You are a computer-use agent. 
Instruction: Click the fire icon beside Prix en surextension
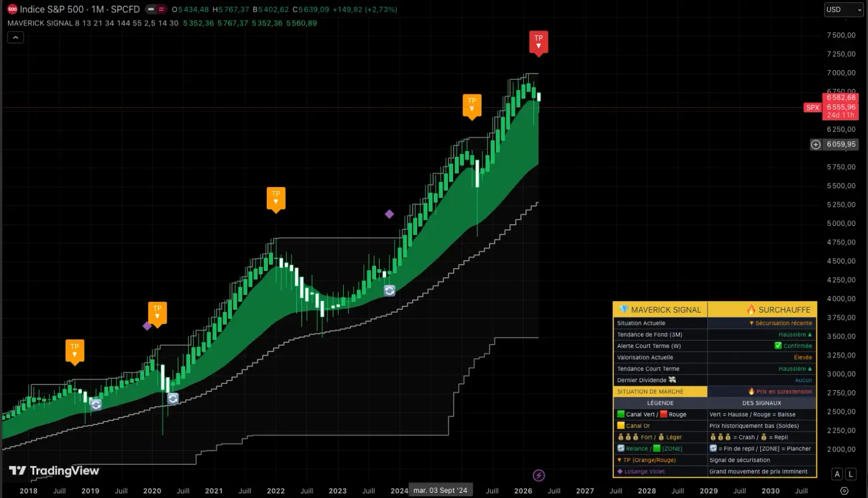pos(752,391)
